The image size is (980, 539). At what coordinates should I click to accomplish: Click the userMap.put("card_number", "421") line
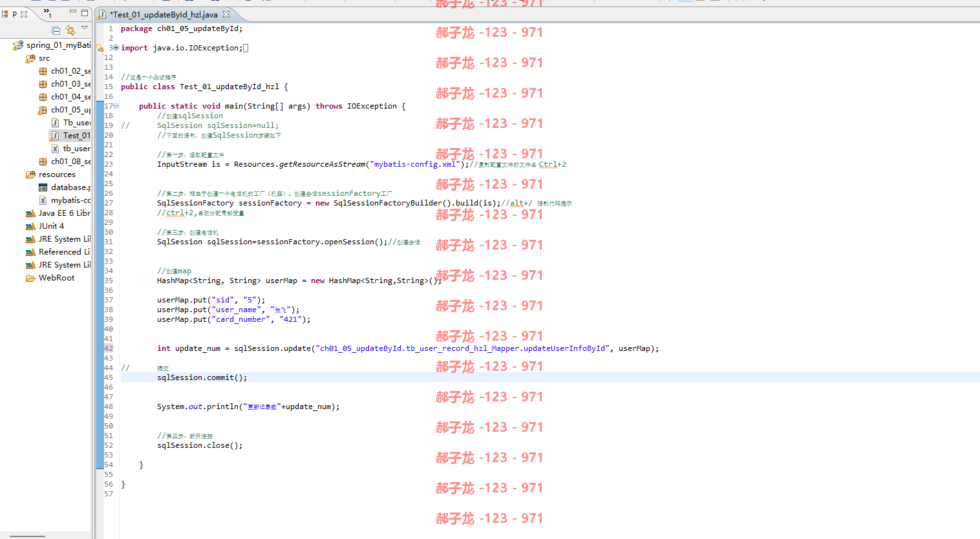click(x=234, y=319)
